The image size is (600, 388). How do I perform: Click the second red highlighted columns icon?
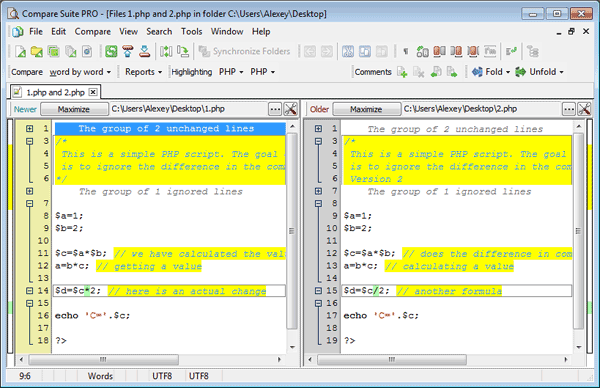point(456,51)
